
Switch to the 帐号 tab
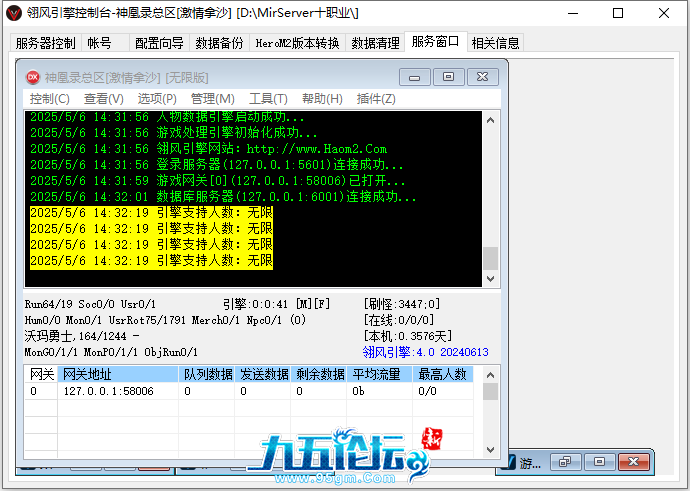[105, 43]
